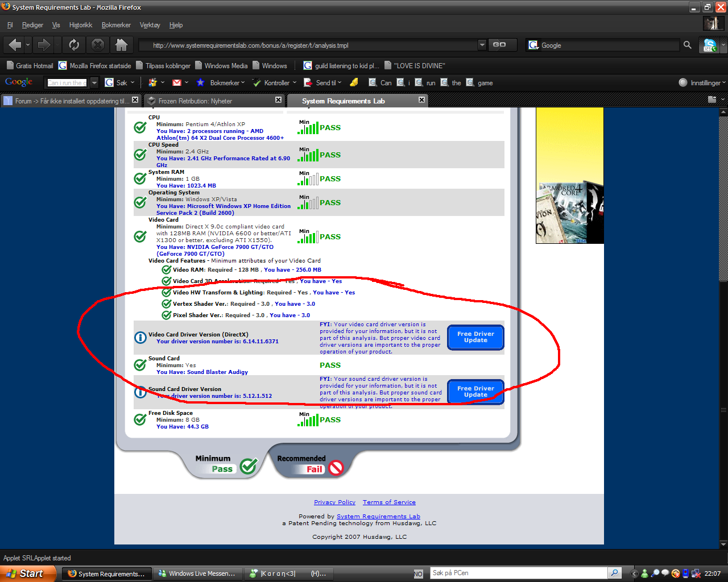Image resolution: width=728 pixels, height=582 pixels.
Task: Open the tab list dropdown at right
Action: [x=723, y=99]
